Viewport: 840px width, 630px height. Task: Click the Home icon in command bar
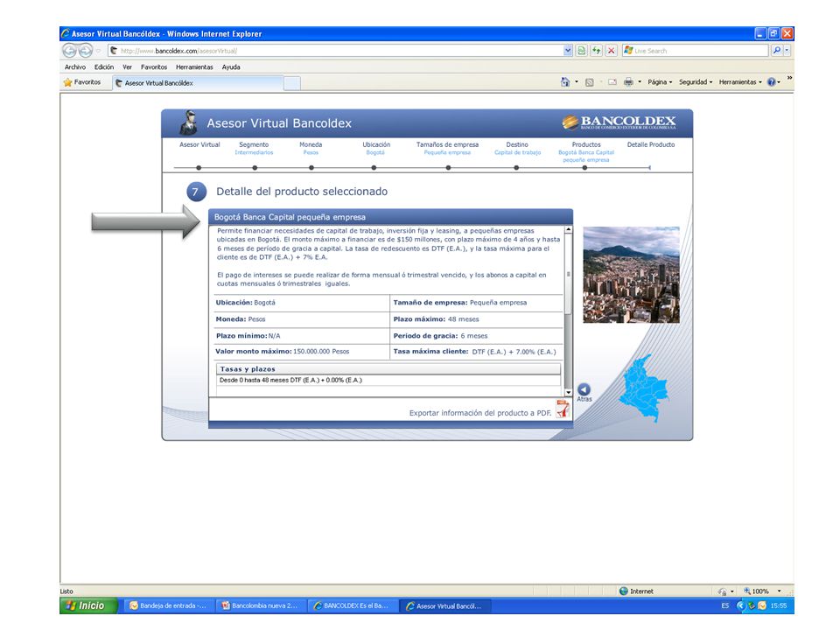[565, 82]
